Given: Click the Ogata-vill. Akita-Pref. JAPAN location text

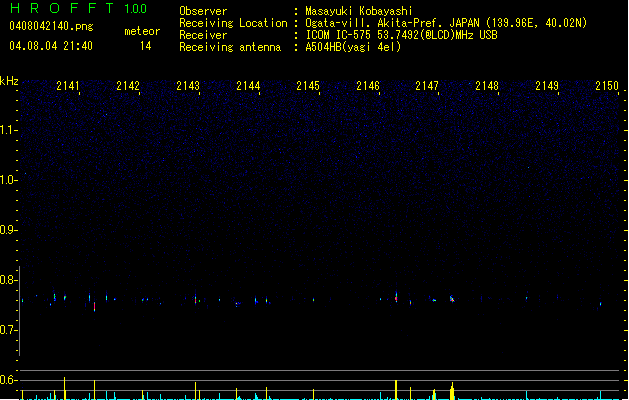Looking at the screenshot, I should tap(392, 23).
